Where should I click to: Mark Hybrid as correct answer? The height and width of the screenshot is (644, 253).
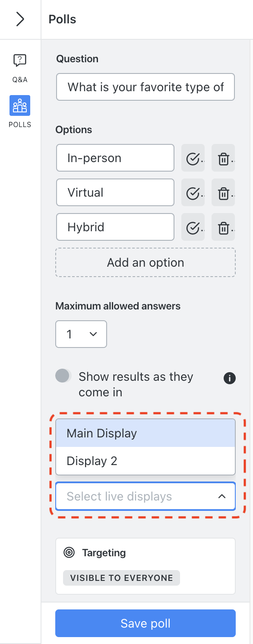point(193,227)
